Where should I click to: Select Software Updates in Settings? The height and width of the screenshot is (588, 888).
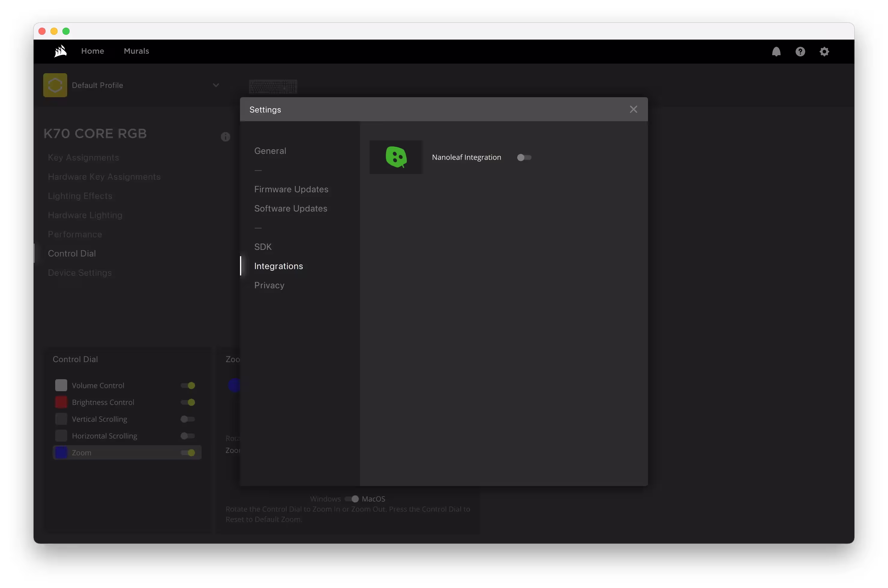[291, 208]
